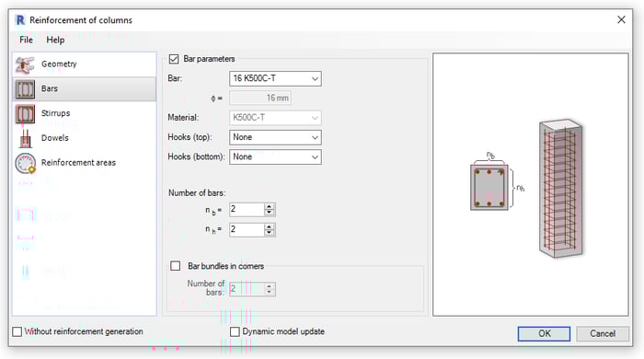Open the Reinforcement areas icon
This screenshot has height=359, width=644.
point(25,163)
